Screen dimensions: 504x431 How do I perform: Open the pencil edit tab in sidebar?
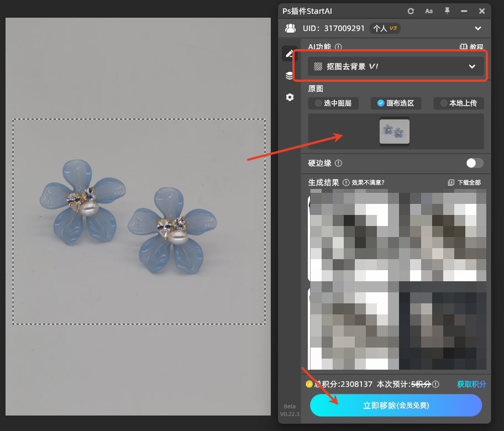[x=289, y=54]
